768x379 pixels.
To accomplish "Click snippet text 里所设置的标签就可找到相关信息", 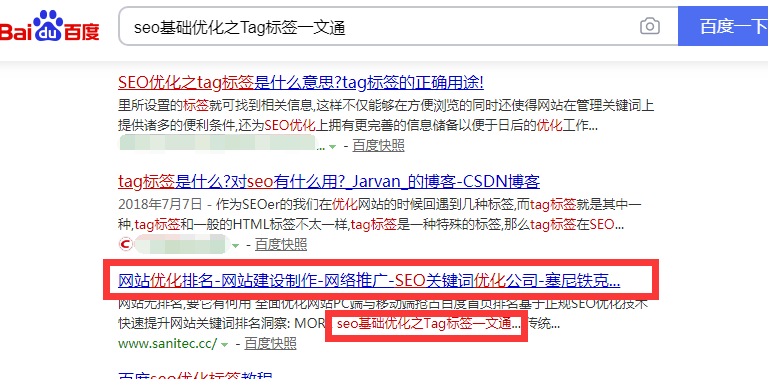I will click(216, 105).
